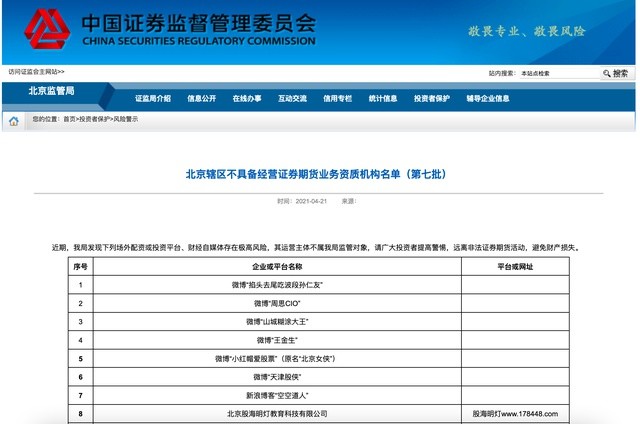Click the slogan 敬畏专业、敬畏风险
Screen dimensions: 640x424
(527, 31)
